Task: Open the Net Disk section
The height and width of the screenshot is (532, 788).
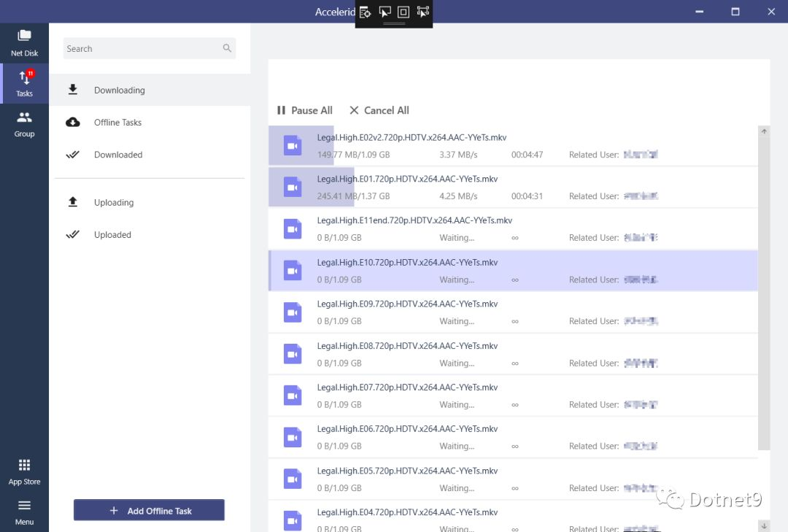Action: point(24,43)
